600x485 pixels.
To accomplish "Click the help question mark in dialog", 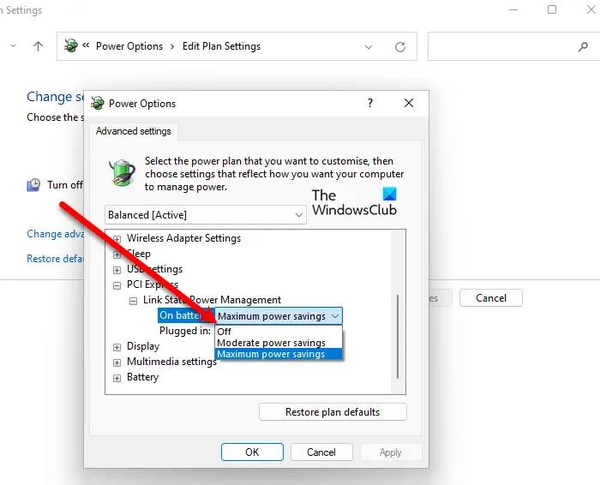I will click(370, 103).
